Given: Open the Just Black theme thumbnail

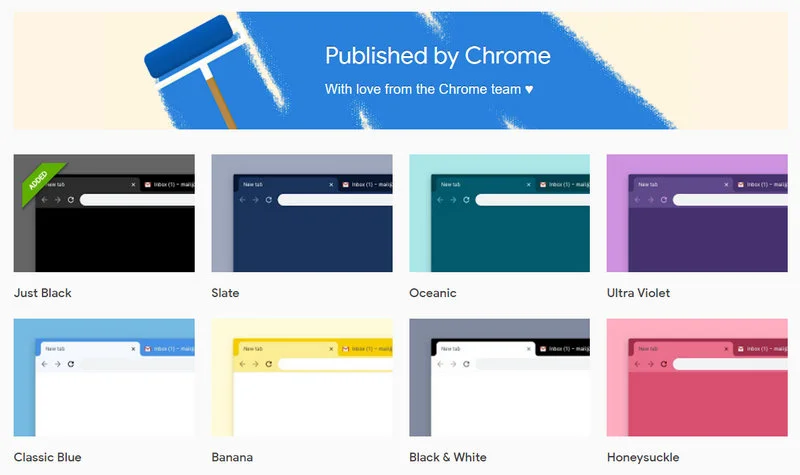Looking at the screenshot, I should (x=104, y=213).
